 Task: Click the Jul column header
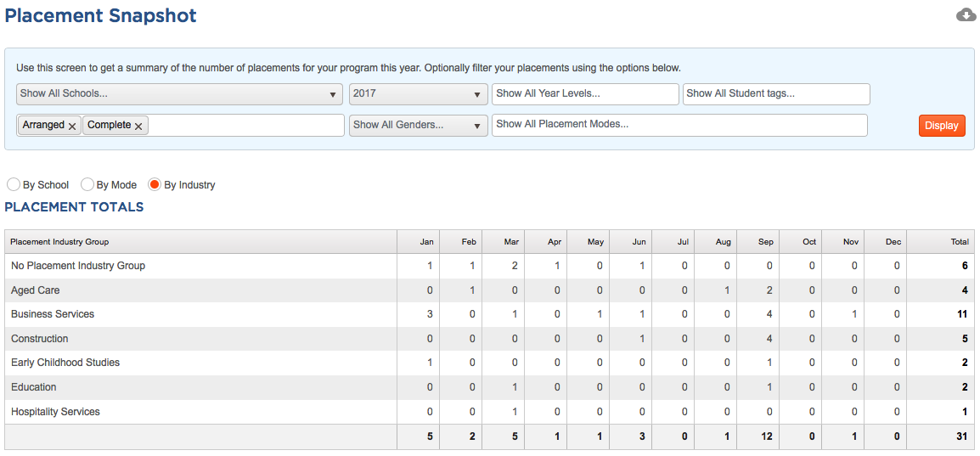(673, 242)
